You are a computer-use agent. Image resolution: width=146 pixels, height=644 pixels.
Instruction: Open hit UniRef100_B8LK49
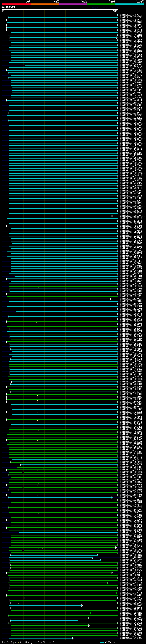tap(131, 27)
